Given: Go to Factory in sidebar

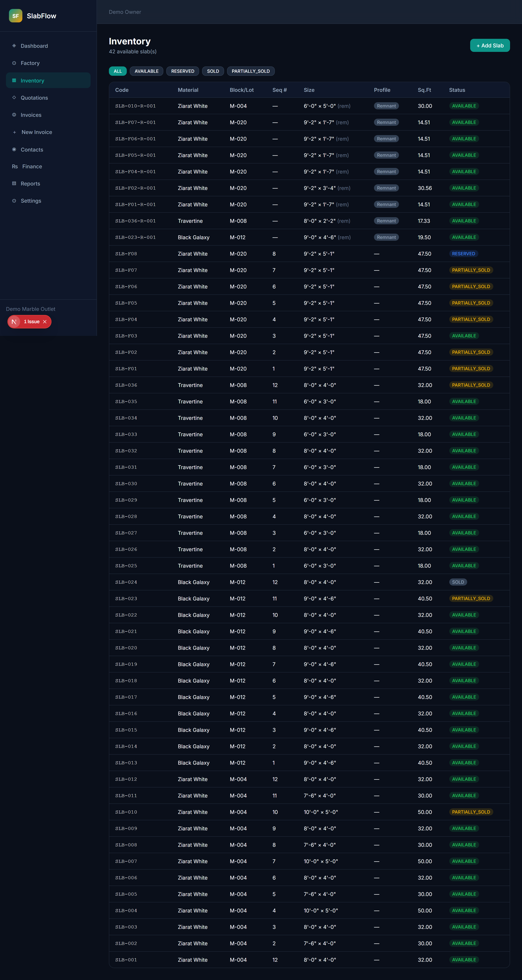Looking at the screenshot, I should pos(48,63).
